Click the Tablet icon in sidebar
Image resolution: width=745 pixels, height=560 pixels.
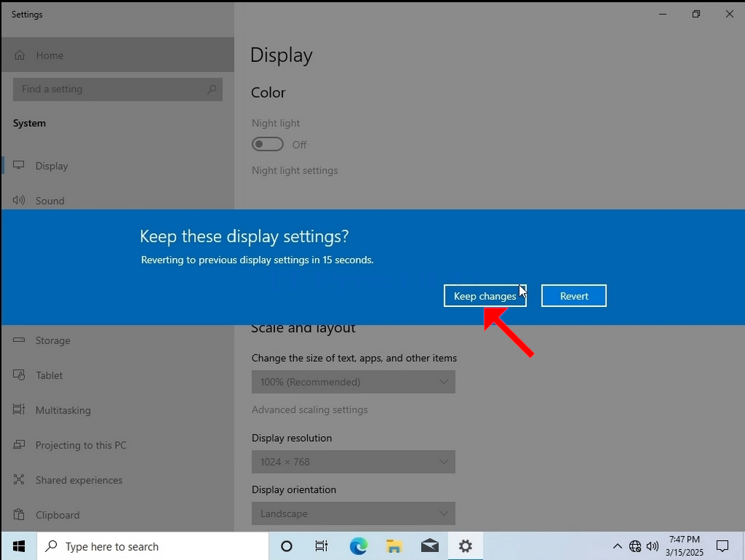point(18,375)
